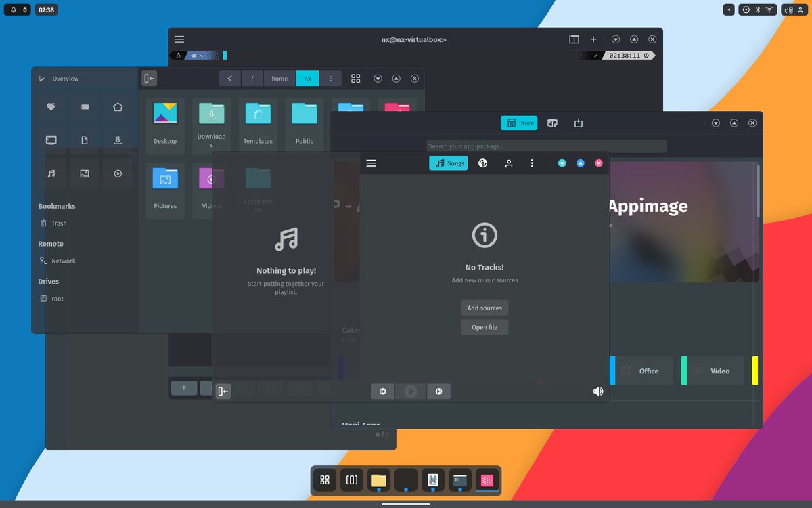Open the hamburger menu in the music player
This screenshot has width=812, height=508.
pyautogui.click(x=371, y=163)
